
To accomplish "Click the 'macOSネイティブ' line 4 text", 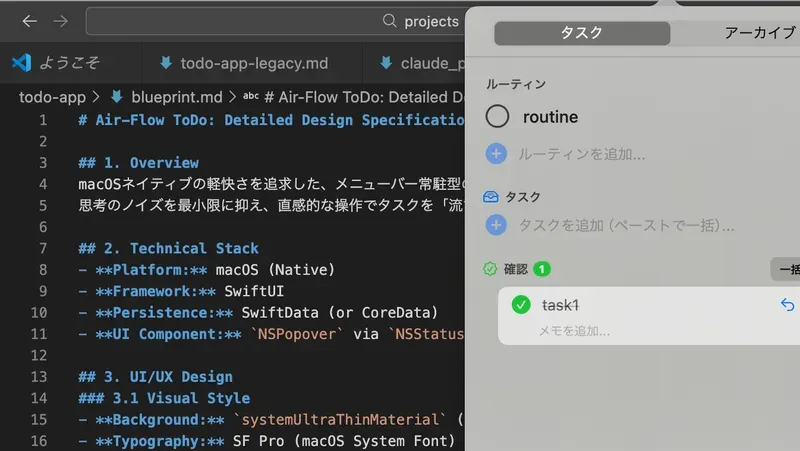I will click(271, 184).
